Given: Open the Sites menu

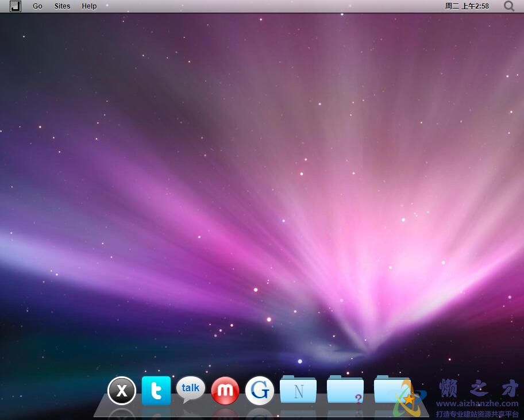Looking at the screenshot, I should point(62,6).
